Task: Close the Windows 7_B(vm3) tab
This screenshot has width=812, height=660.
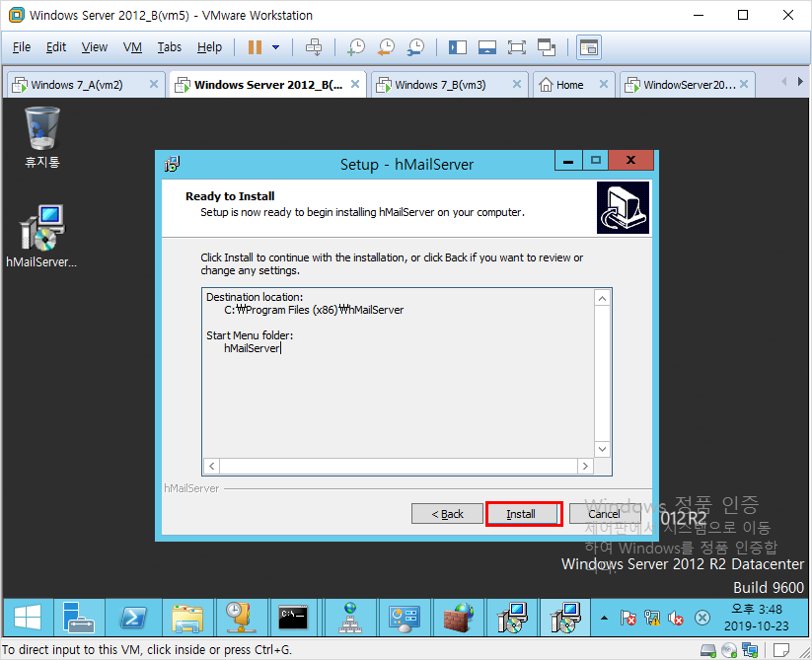Action: click(x=517, y=84)
